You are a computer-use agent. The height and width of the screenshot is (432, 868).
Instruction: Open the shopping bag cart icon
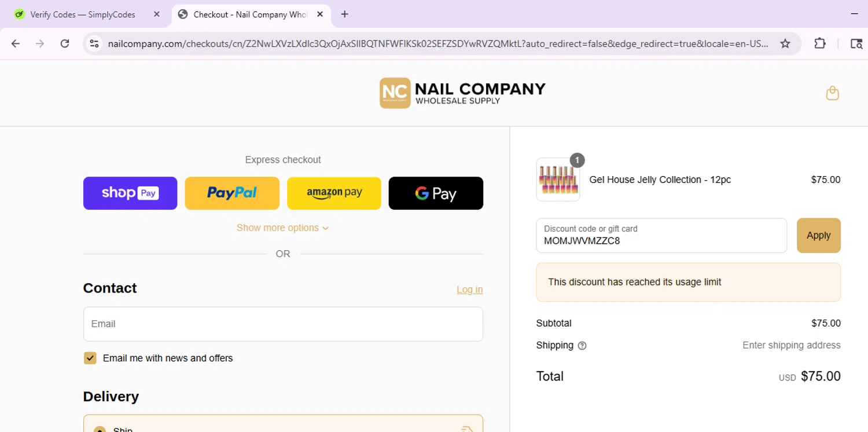832,93
